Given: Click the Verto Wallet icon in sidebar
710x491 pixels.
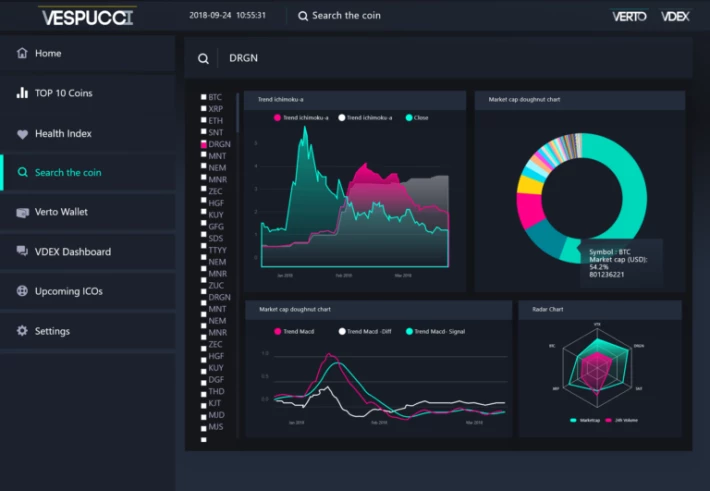Looking at the screenshot, I should 22,212.
